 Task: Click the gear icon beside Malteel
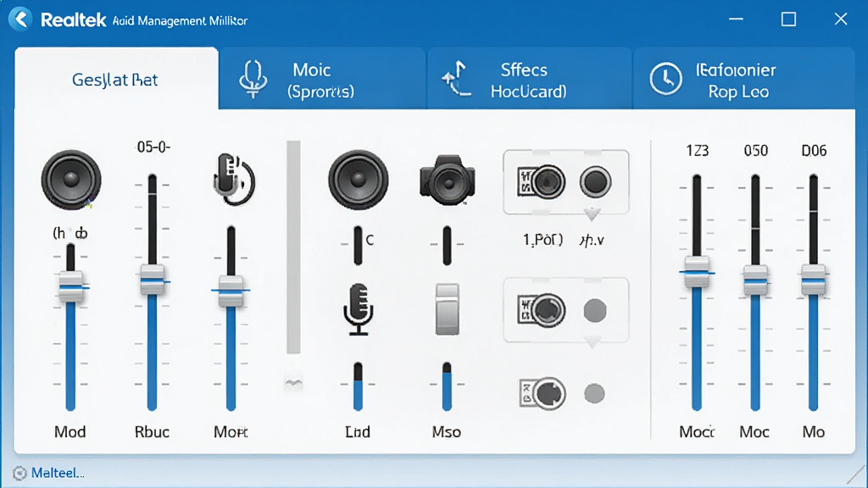pyautogui.click(x=19, y=473)
